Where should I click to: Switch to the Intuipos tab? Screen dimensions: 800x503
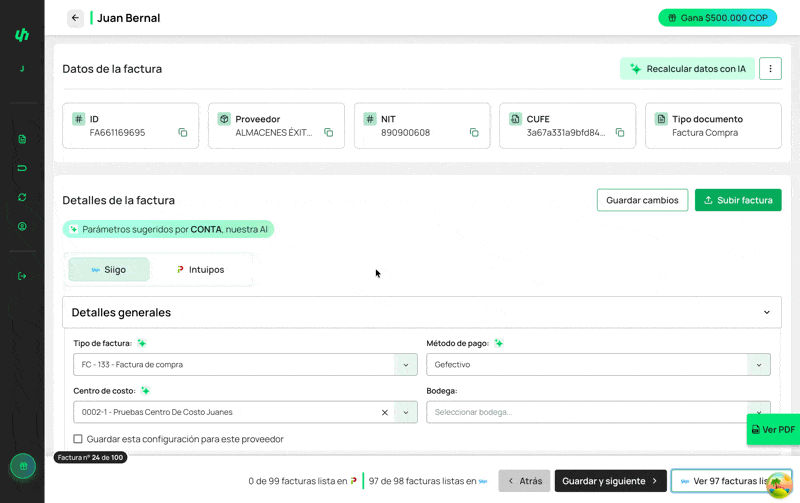tap(200, 270)
